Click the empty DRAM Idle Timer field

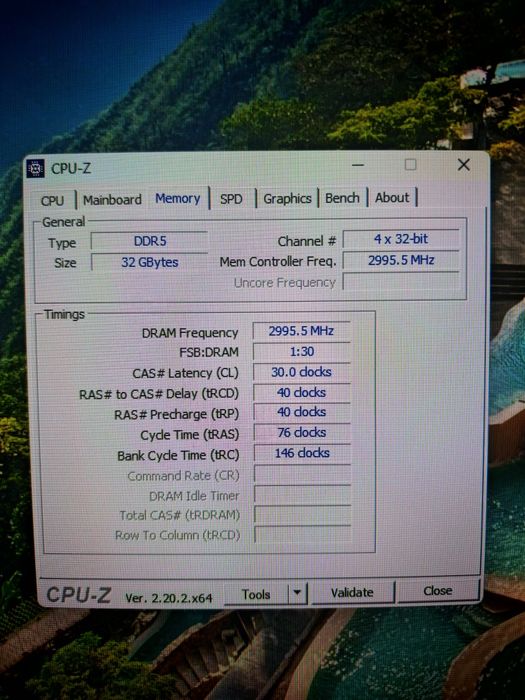302,495
